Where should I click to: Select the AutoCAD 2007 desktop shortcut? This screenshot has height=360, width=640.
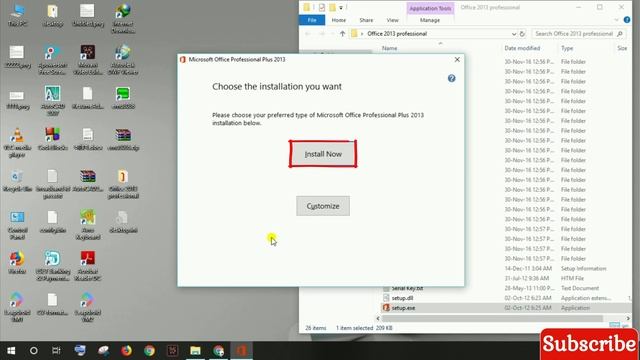coord(53,101)
